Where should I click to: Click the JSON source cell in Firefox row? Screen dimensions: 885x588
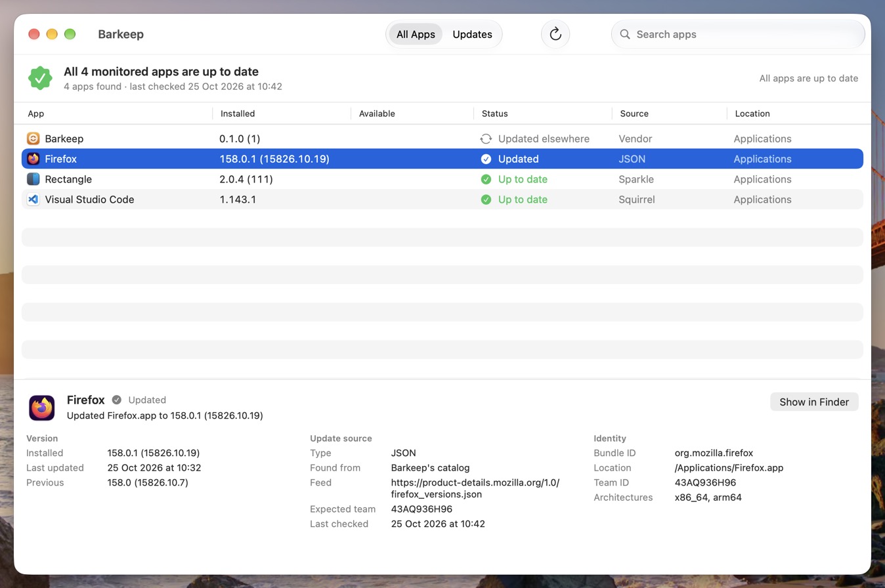click(632, 159)
